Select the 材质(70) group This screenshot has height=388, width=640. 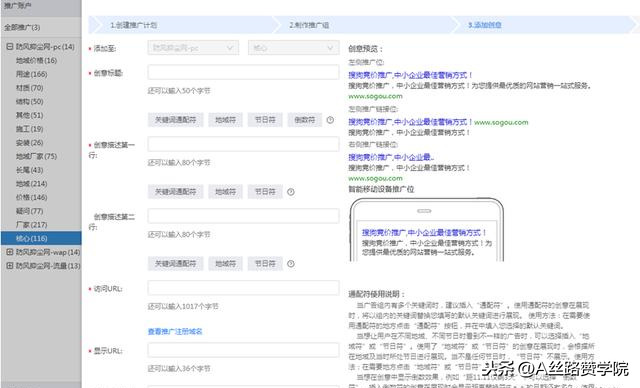coord(29,88)
